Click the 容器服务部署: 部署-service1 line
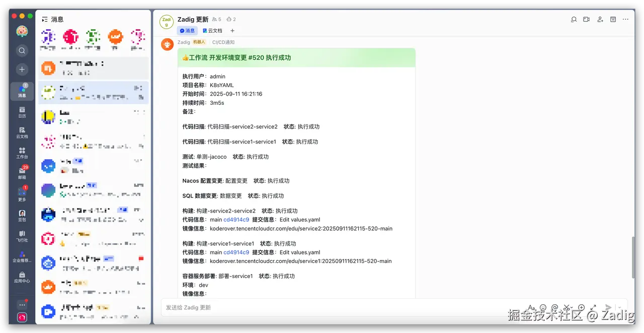 pos(238,276)
